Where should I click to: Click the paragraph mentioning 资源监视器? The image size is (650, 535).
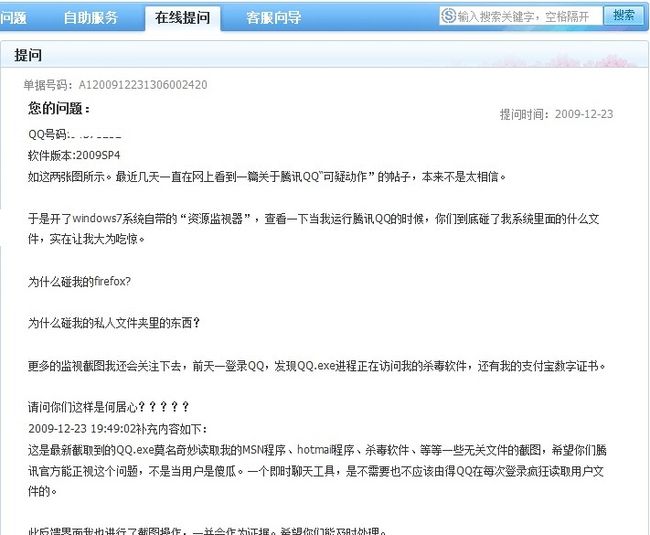314,229
